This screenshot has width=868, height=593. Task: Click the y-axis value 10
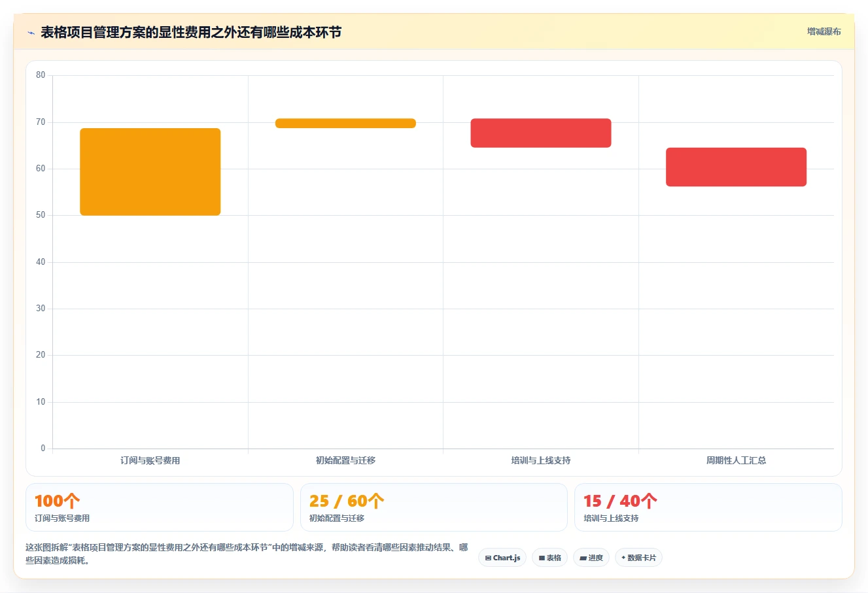(x=41, y=402)
